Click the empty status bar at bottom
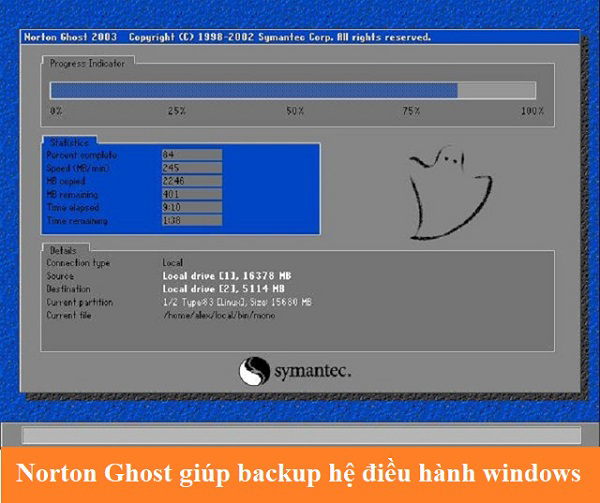 [x=300, y=435]
